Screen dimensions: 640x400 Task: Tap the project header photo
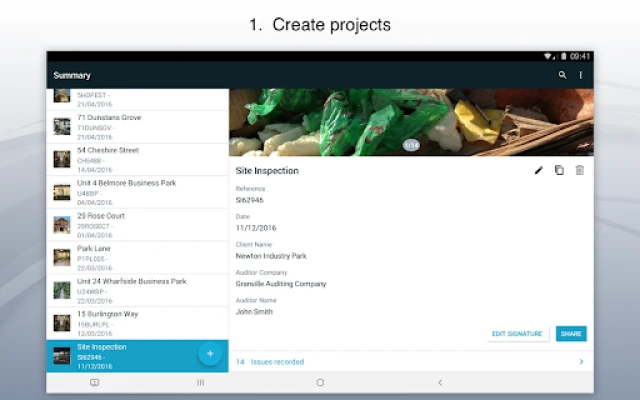tap(411, 122)
